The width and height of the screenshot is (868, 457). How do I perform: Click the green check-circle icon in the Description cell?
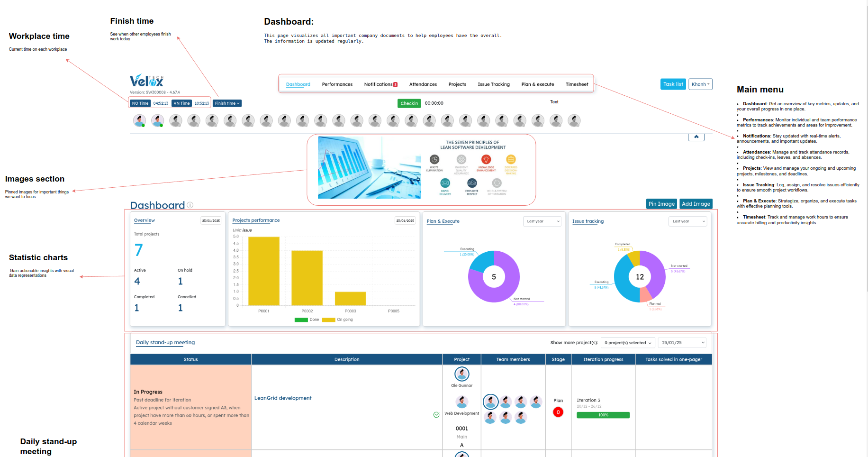point(436,415)
